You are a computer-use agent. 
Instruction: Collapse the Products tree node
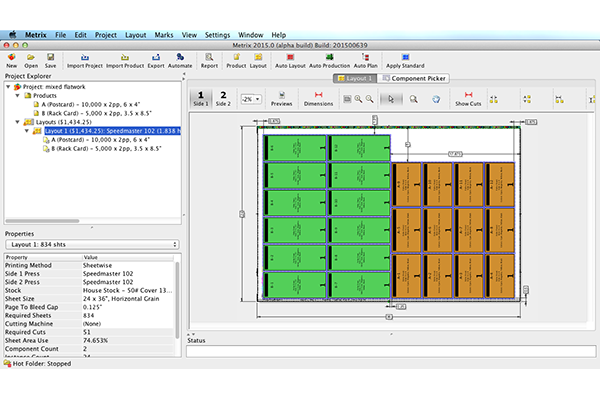(x=18, y=95)
